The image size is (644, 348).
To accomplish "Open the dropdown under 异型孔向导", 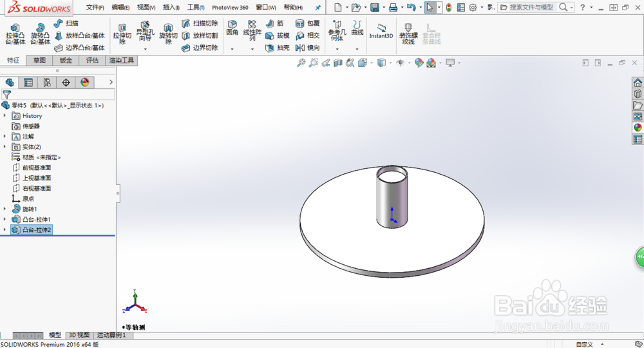I will point(146,50).
